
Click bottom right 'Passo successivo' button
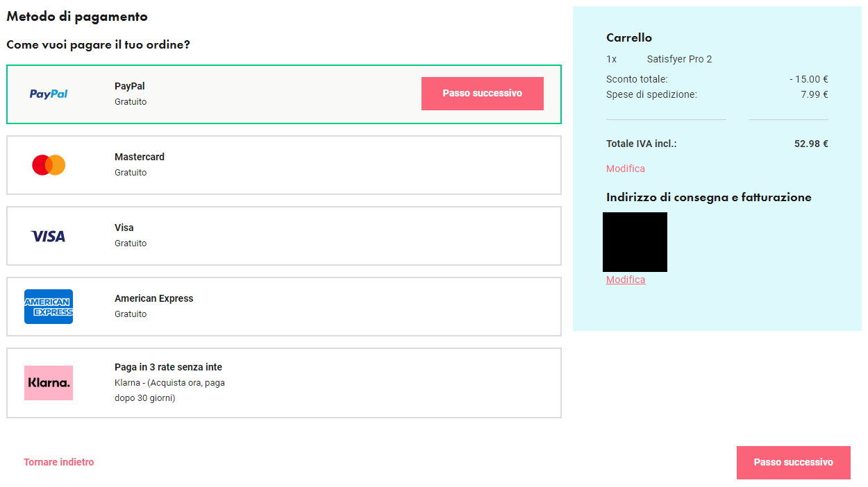pos(794,463)
